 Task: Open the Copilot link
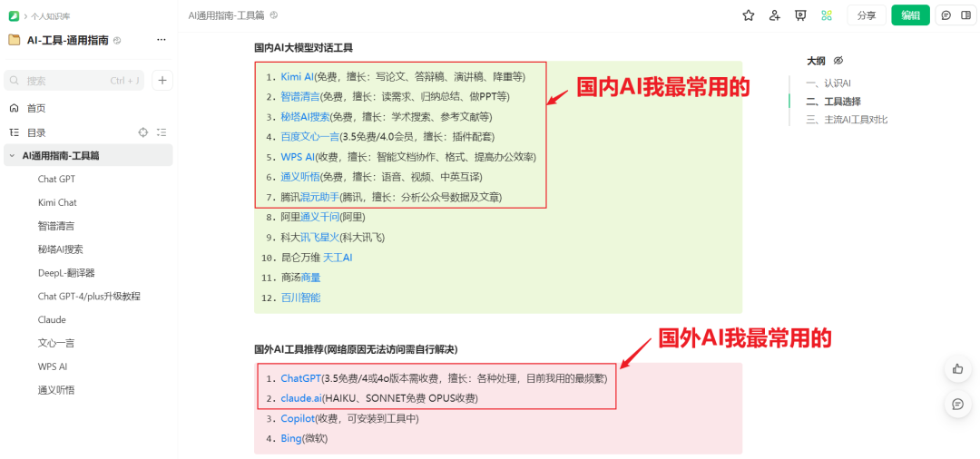tap(297, 418)
